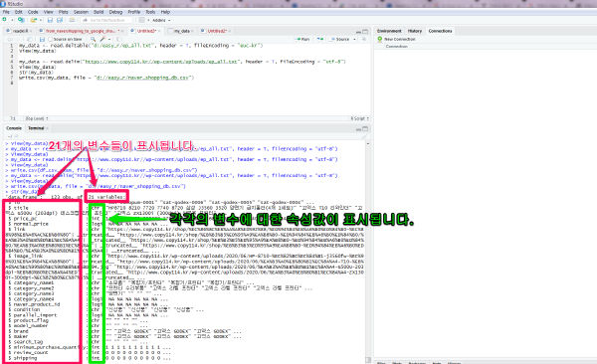The height and width of the screenshot is (364, 597).
Task: Open the Code menu
Action: coord(33,12)
